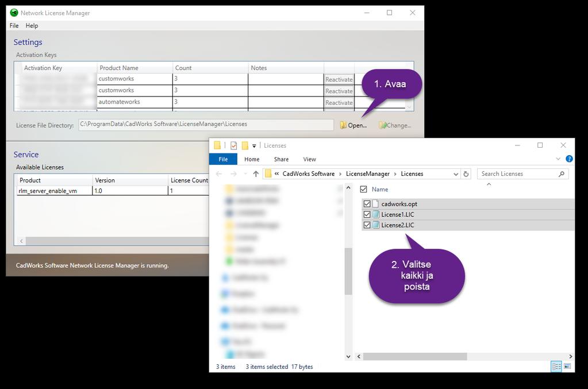Refresh the Licenses folder view

pos(466,174)
